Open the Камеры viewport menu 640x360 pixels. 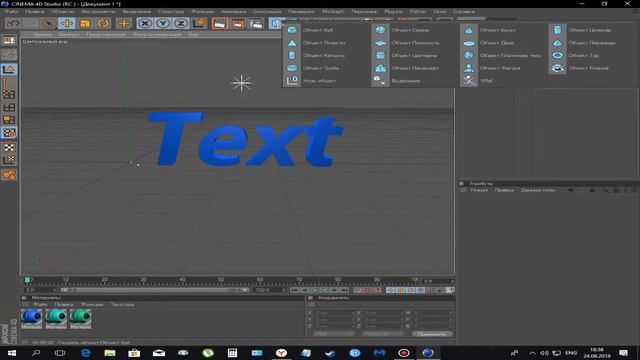click(69, 35)
